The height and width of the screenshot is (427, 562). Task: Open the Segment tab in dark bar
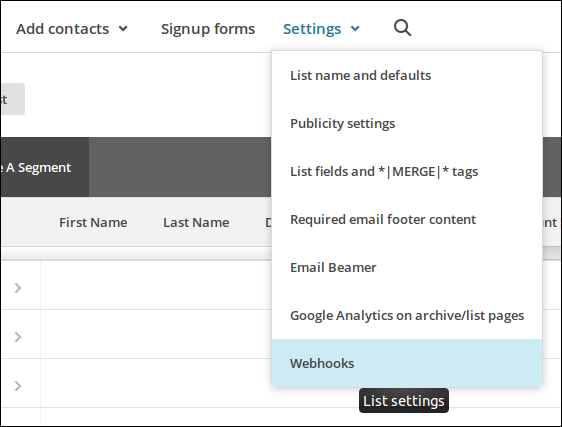(44, 167)
